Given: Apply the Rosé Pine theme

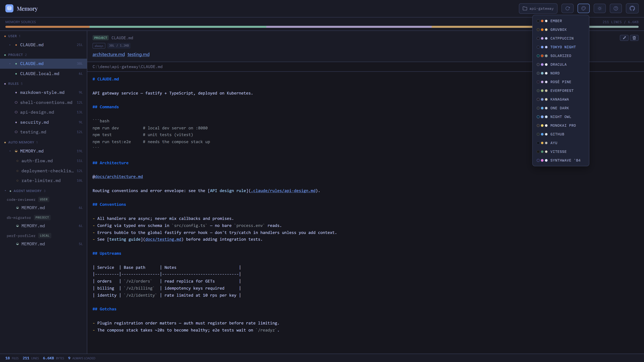Looking at the screenshot, I should (561, 82).
